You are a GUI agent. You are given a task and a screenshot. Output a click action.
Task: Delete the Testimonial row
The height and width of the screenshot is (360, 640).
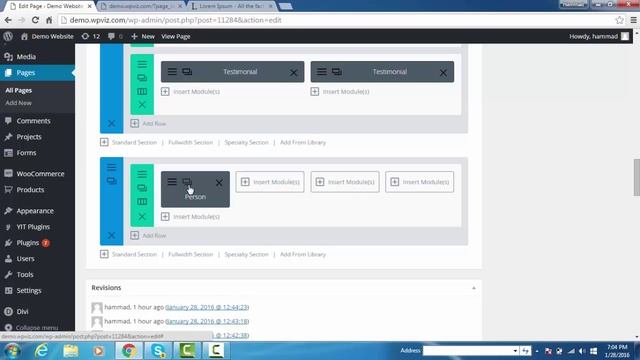[x=142, y=105]
